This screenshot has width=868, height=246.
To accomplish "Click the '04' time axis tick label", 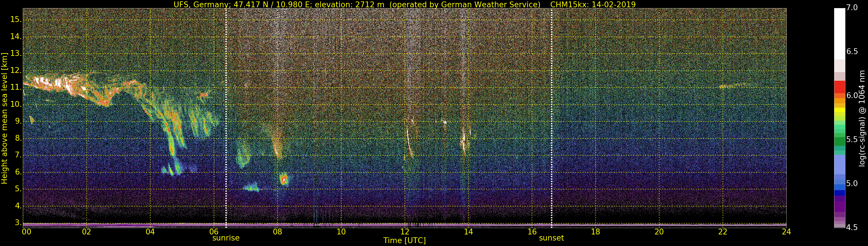I will click(x=150, y=232).
